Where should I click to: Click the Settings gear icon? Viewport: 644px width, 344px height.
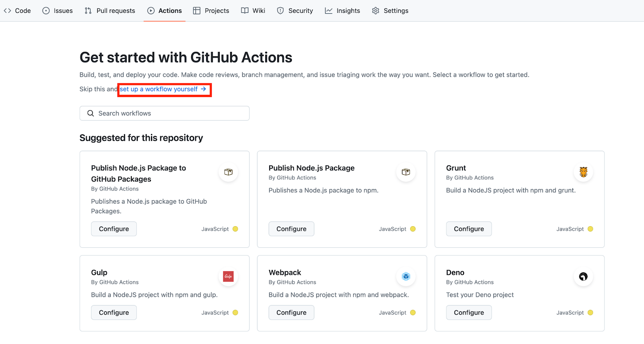376,11
